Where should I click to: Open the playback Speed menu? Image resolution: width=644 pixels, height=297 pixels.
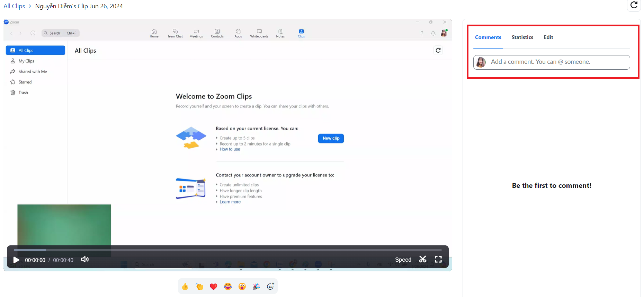coord(403,260)
